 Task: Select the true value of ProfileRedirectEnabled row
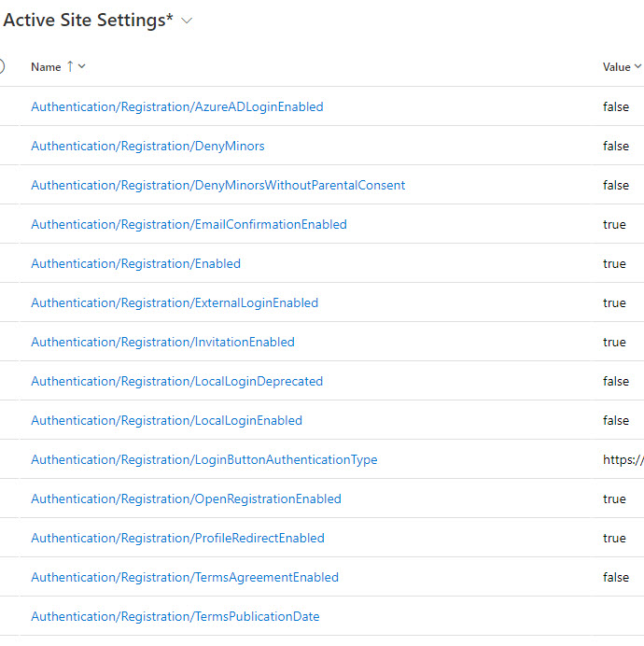point(614,538)
